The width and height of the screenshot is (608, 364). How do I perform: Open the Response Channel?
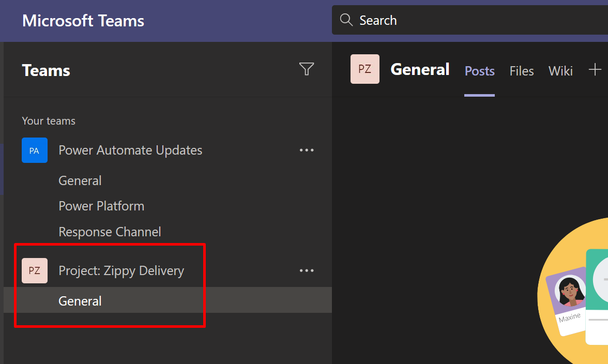point(110,232)
